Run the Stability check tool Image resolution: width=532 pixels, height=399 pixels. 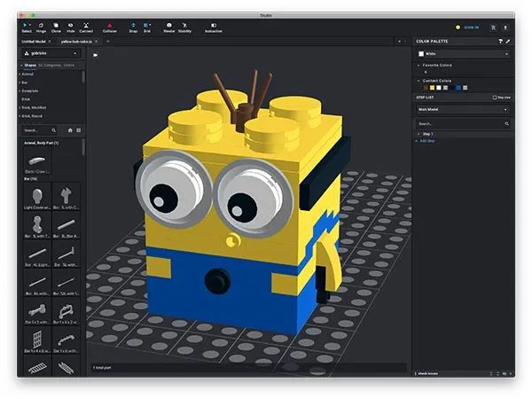[x=184, y=27]
